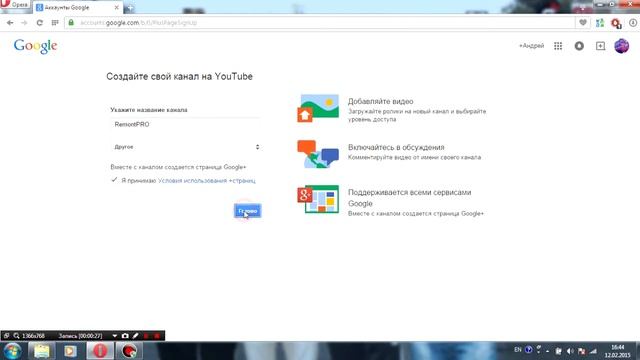The image size is (640, 360).
Task: Open the red screen recorder taskbar icon
Action: (x=129, y=351)
